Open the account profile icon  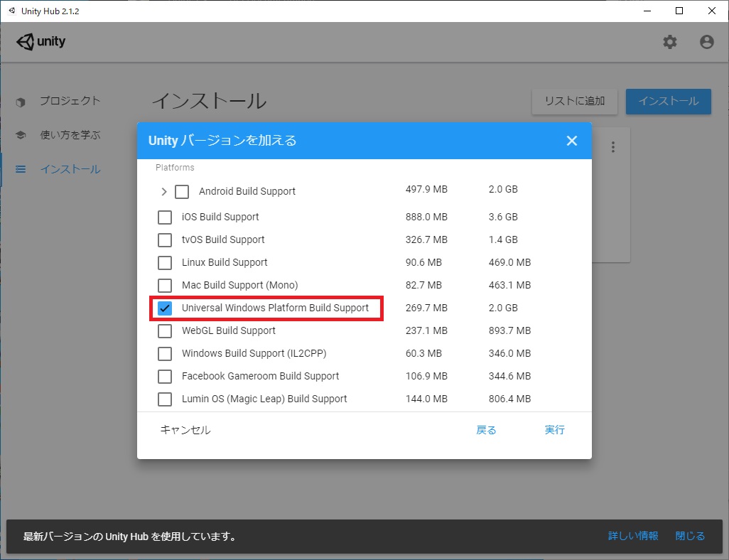click(707, 42)
